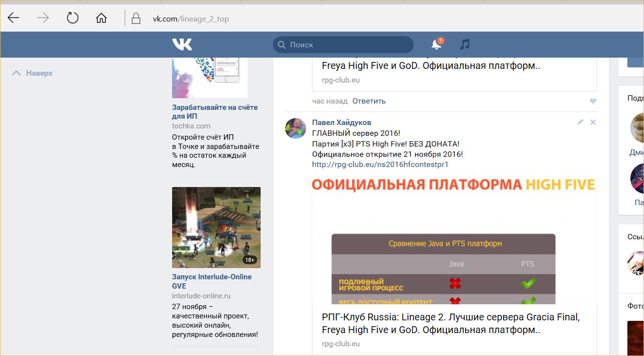Click the 'час назад' timestamp
The width and height of the screenshot is (644, 356).
coord(330,101)
